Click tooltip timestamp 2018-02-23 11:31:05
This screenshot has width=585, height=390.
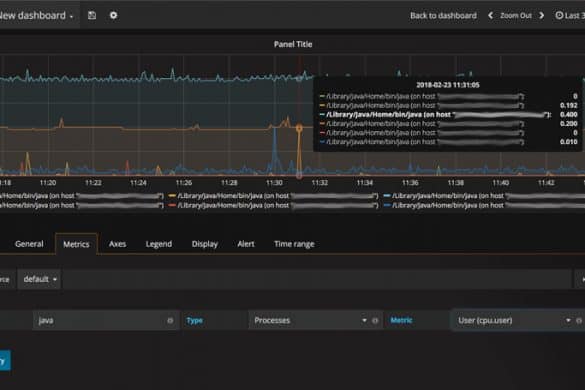[448, 85]
